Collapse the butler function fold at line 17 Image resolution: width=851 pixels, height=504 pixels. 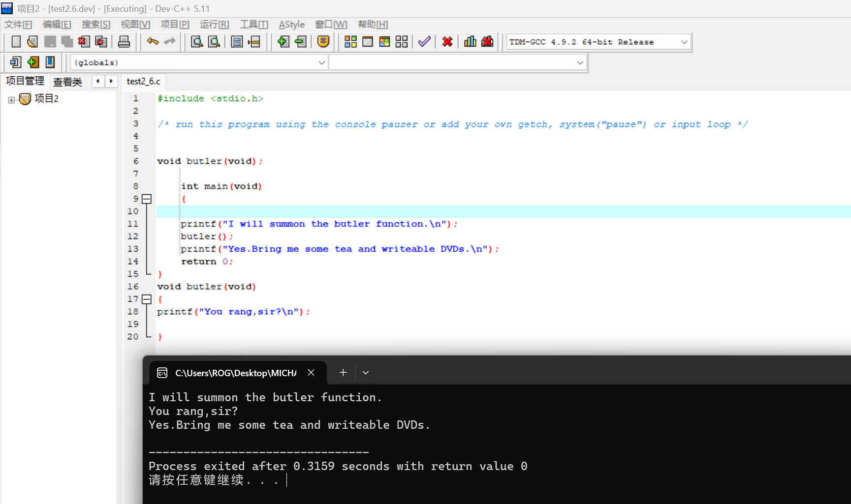pos(147,299)
